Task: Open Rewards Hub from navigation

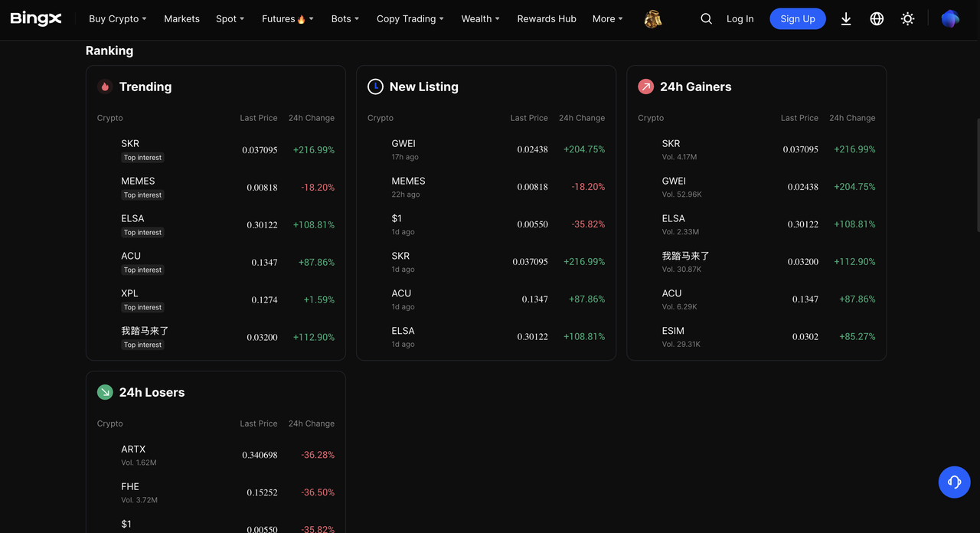Action: 547,18
